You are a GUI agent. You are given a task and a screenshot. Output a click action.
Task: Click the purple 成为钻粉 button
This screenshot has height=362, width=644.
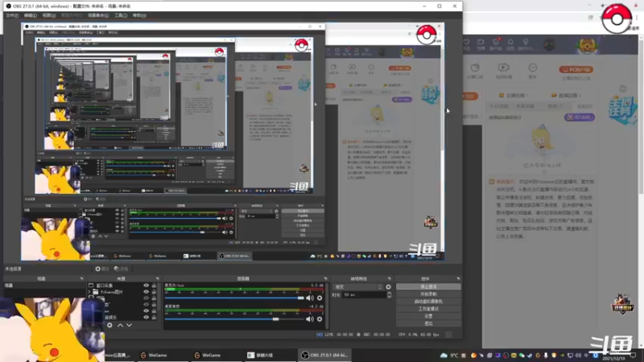(579, 117)
